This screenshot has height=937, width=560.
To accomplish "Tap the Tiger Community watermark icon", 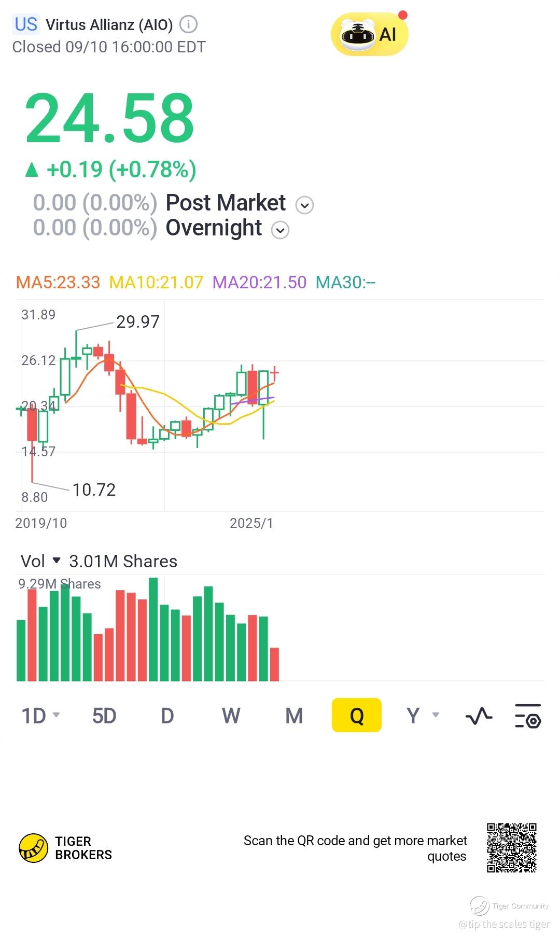I will pos(479,906).
